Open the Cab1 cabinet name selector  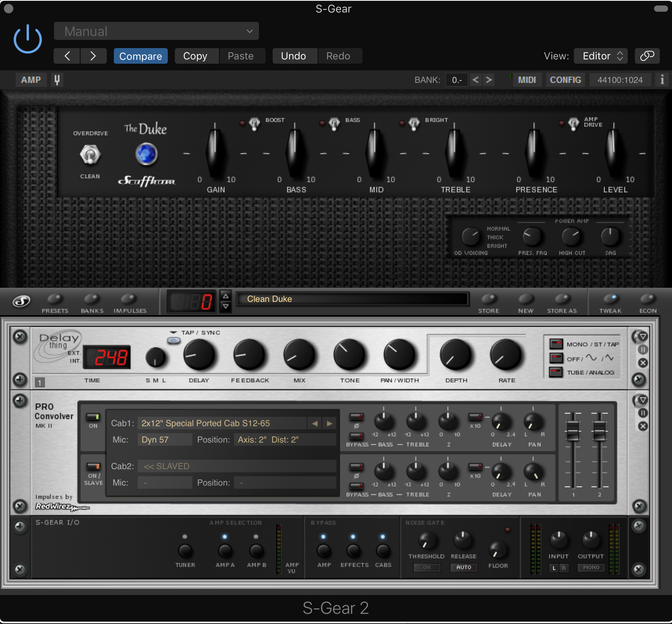pos(222,423)
